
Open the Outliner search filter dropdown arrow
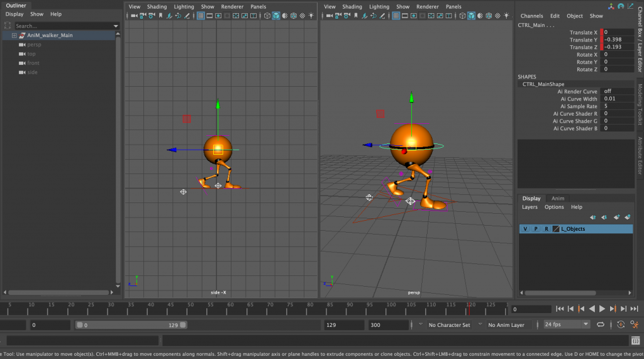pos(116,26)
